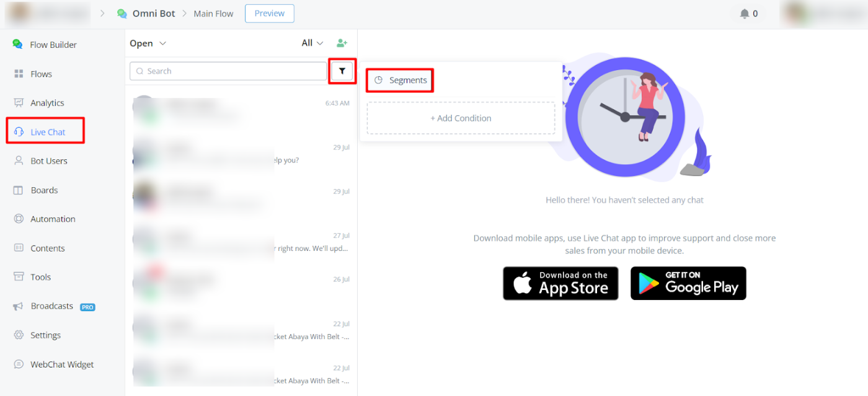Open the Live Chat menu item

[47, 132]
